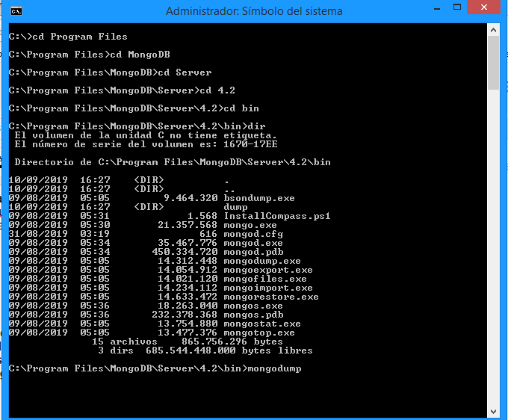Click the mongotop.exe file name
The image size is (508, 420).
pos(259,333)
